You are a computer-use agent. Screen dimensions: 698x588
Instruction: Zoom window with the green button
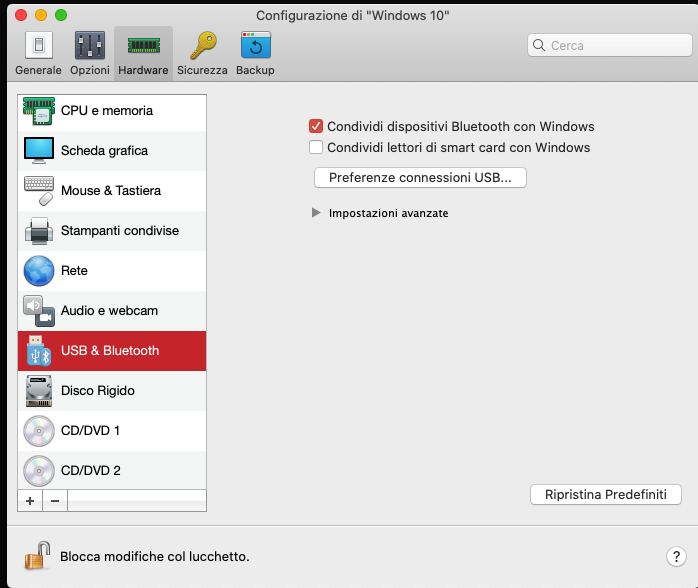coord(61,15)
